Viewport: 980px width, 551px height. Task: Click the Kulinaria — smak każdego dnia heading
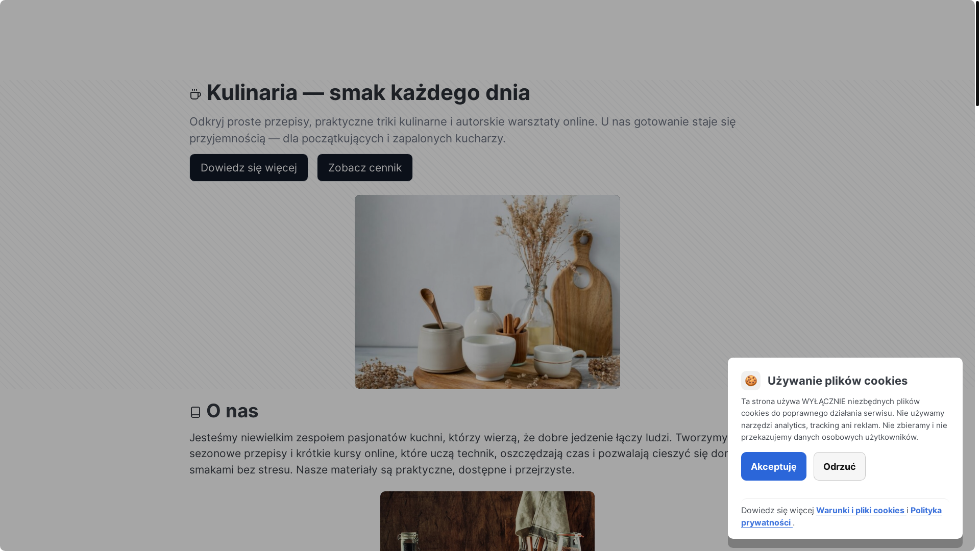[x=369, y=92]
